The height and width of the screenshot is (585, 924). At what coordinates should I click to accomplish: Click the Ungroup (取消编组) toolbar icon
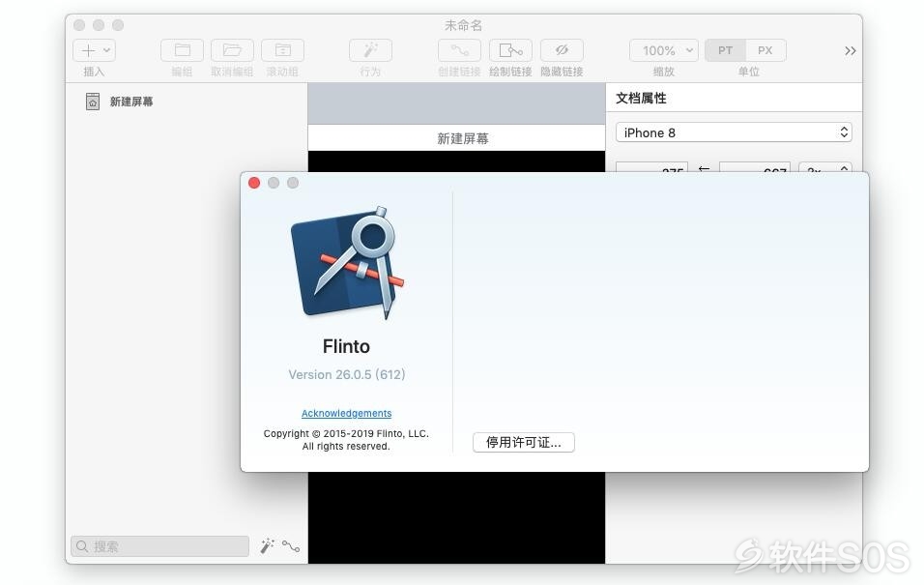click(232, 50)
